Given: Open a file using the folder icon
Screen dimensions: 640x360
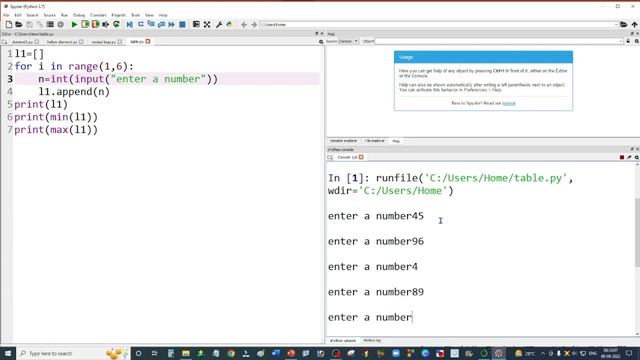Looking at the screenshot, I should point(19,24).
